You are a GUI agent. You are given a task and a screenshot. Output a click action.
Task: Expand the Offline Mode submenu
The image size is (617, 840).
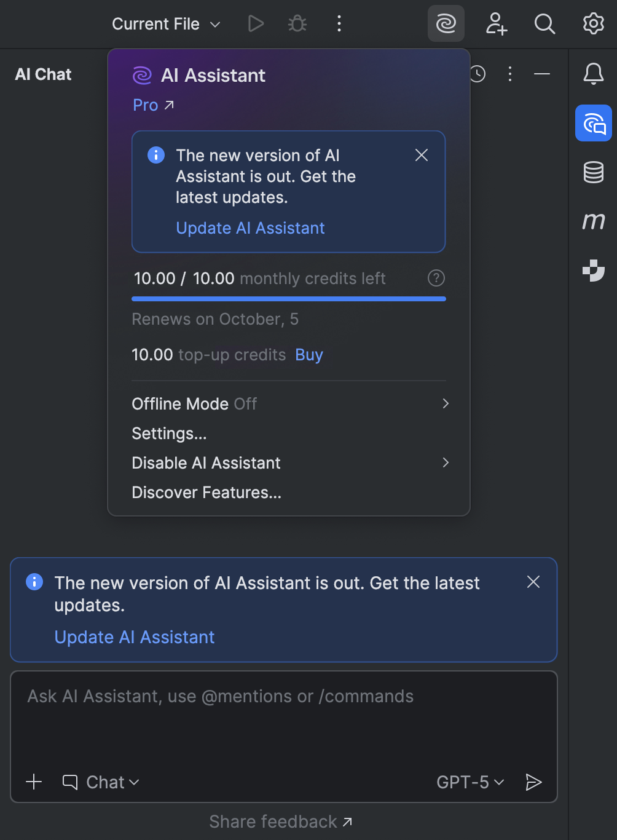(x=289, y=404)
